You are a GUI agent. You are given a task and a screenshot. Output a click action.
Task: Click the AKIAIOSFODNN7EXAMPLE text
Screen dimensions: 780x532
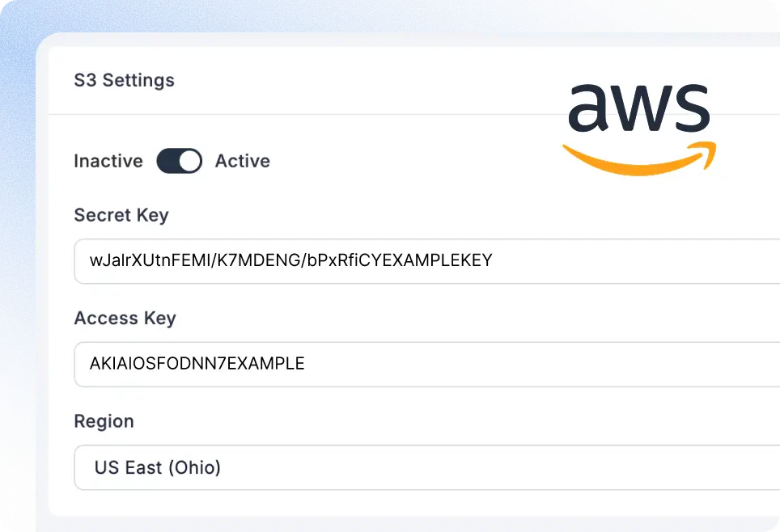tap(197, 364)
